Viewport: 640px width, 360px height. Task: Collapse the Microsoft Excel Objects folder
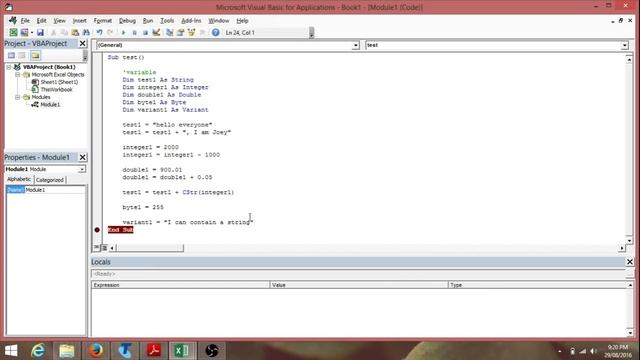[x=18, y=75]
